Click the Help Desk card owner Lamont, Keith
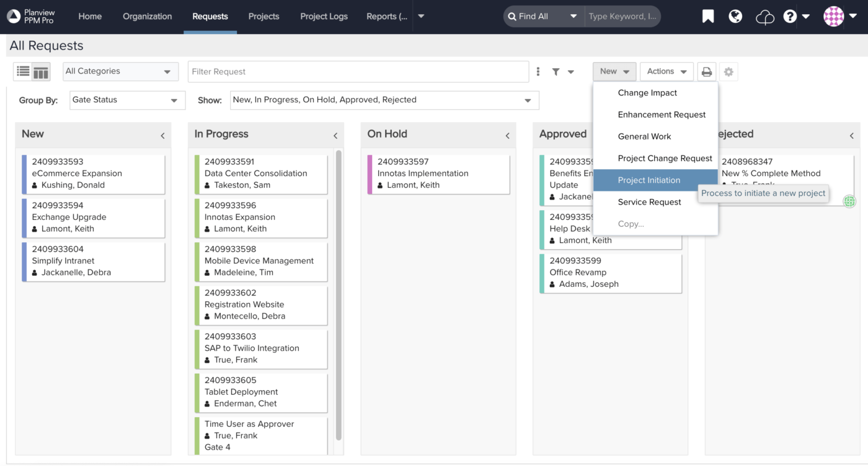The width and height of the screenshot is (868, 466). (585, 240)
